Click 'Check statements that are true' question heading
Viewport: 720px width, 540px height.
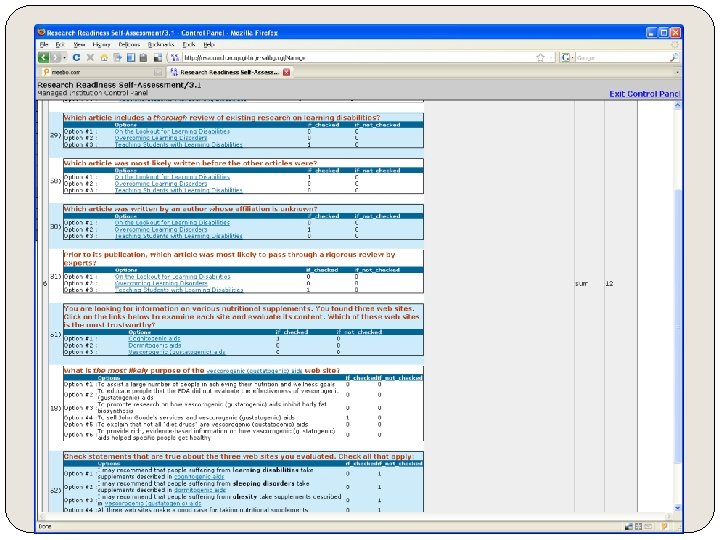(x=238, y=456)
